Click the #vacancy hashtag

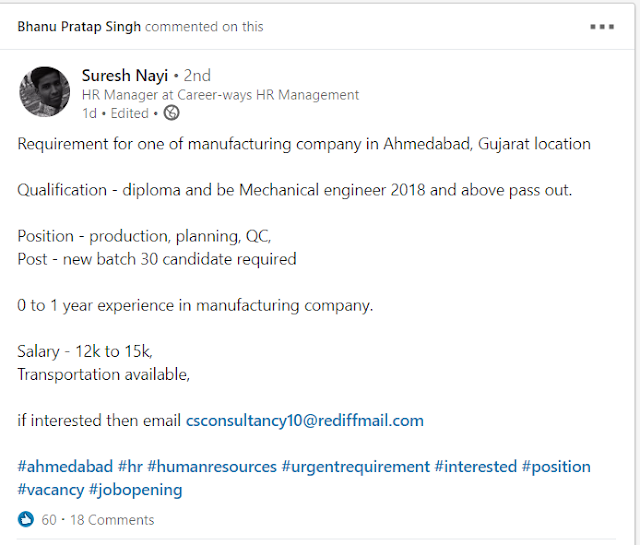coord(50,490)
